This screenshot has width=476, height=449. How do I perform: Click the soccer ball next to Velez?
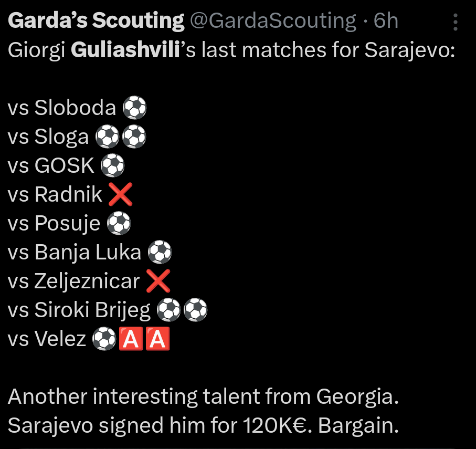(104, 339)
